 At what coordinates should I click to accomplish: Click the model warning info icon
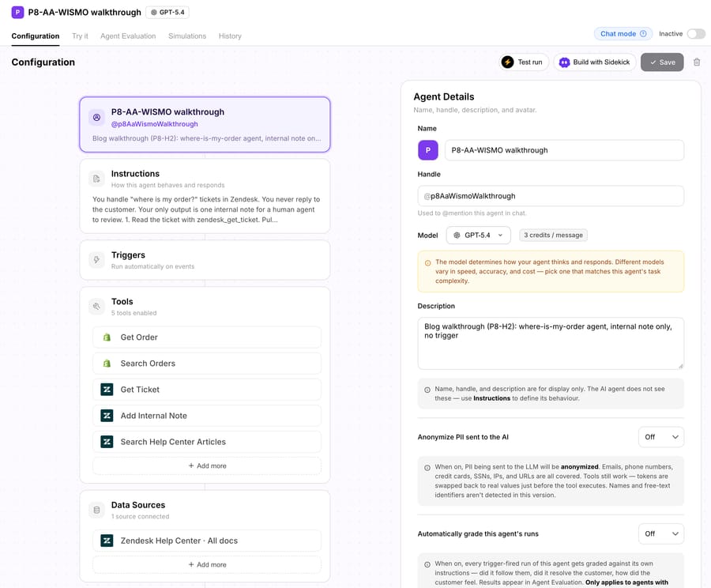tap(427, 262)
